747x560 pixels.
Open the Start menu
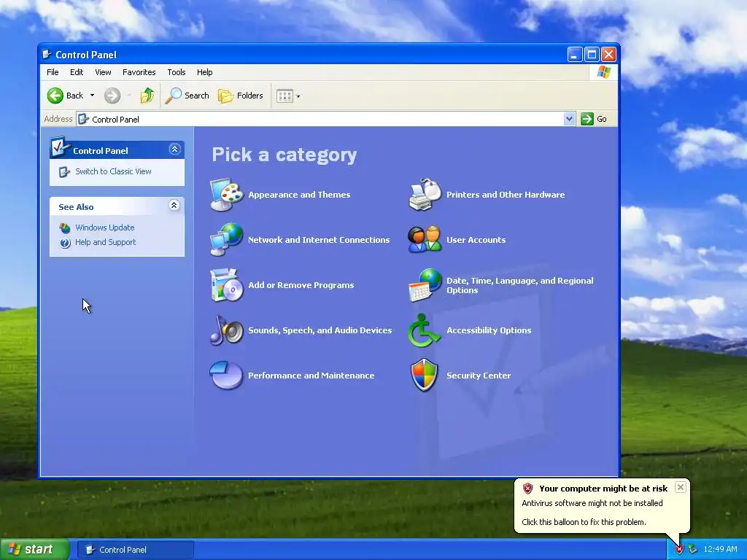coord(35,549)
